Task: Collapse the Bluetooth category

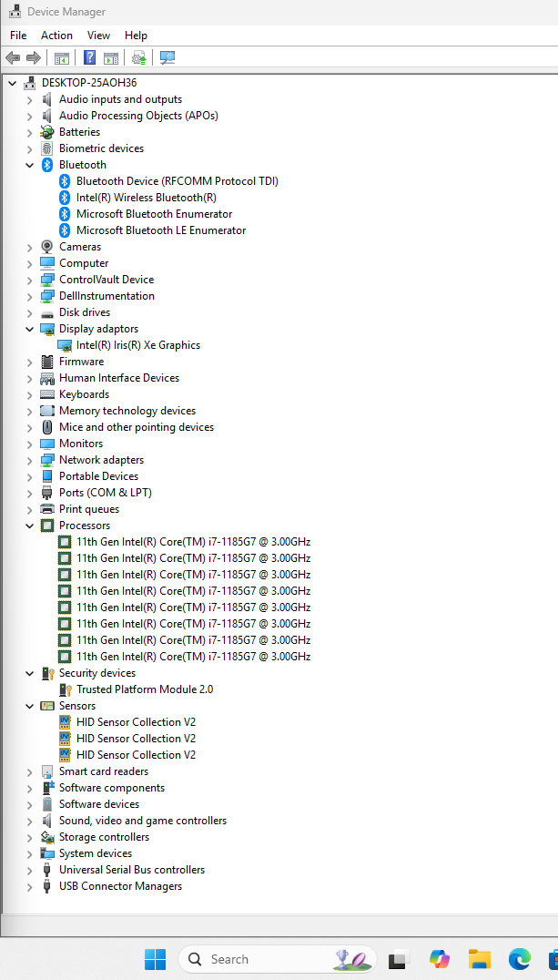Action: pyautogui.click(x=30, y=165)
